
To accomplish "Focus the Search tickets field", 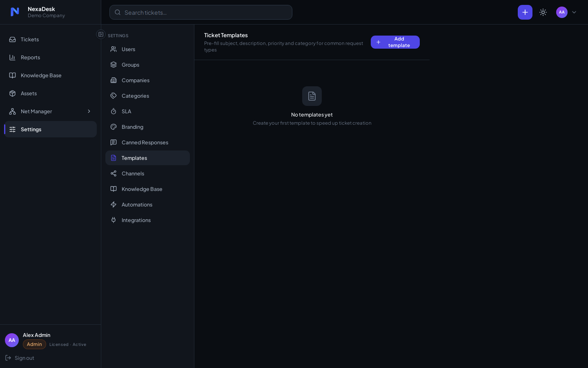I will tap(201, 12).
